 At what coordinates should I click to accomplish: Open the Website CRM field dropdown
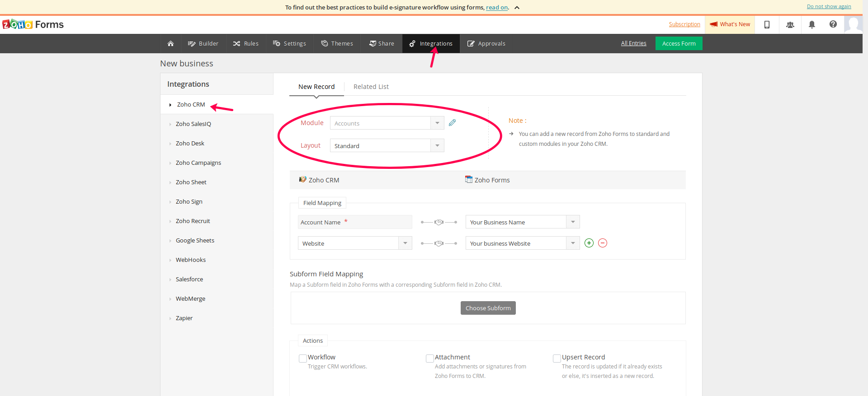tap(355, 243)
